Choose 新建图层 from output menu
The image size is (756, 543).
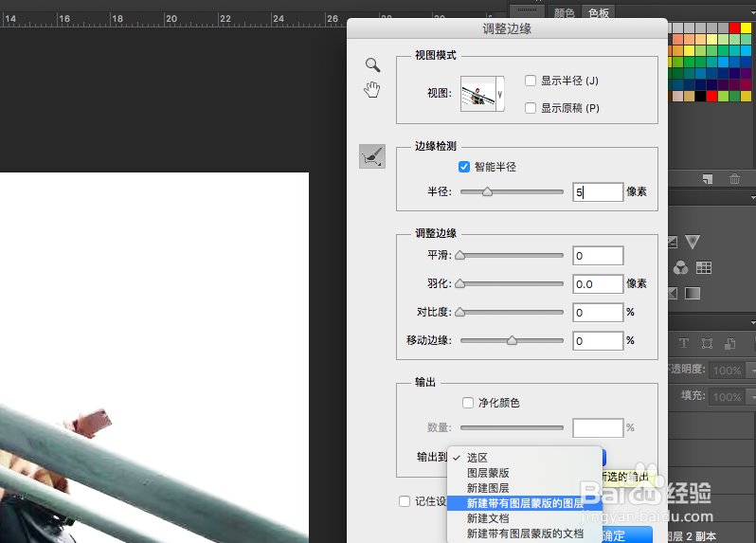pyautogui.click(x=525, y=488)
